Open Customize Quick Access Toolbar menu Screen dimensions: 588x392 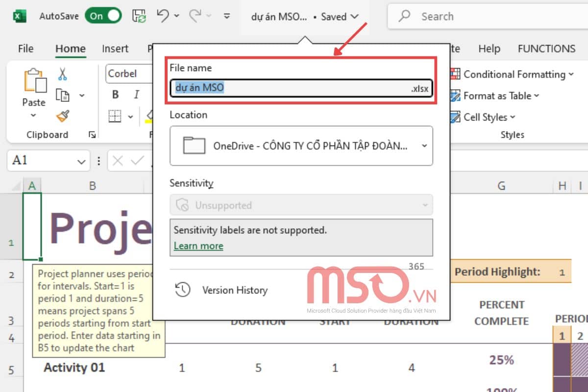tap(226, 16)
